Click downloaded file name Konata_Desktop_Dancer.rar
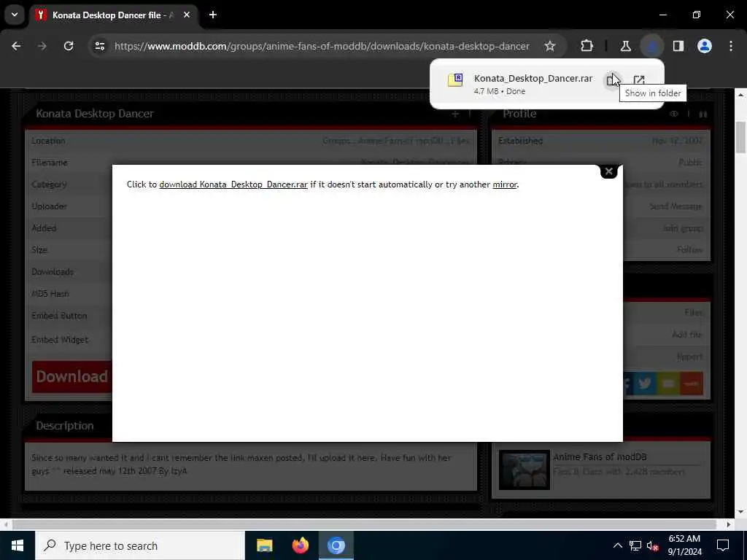Image resolution: width=747 pixels, height=560 pixels. point(533,78)
